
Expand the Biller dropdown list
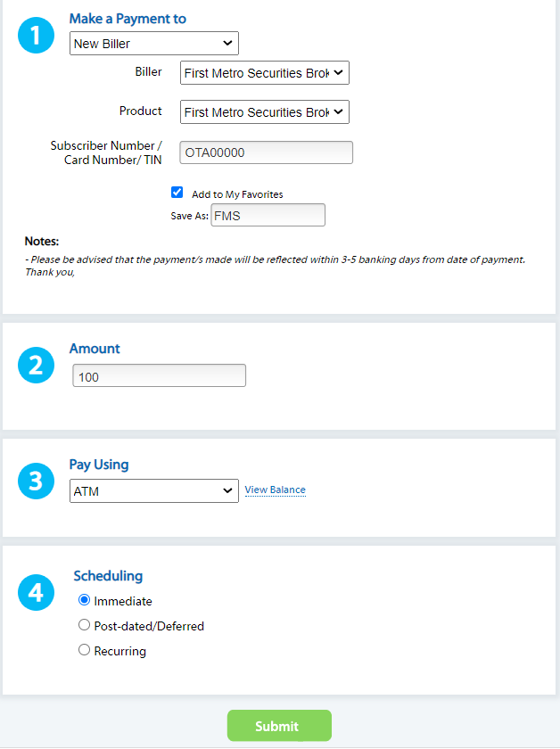pos(265,72)
